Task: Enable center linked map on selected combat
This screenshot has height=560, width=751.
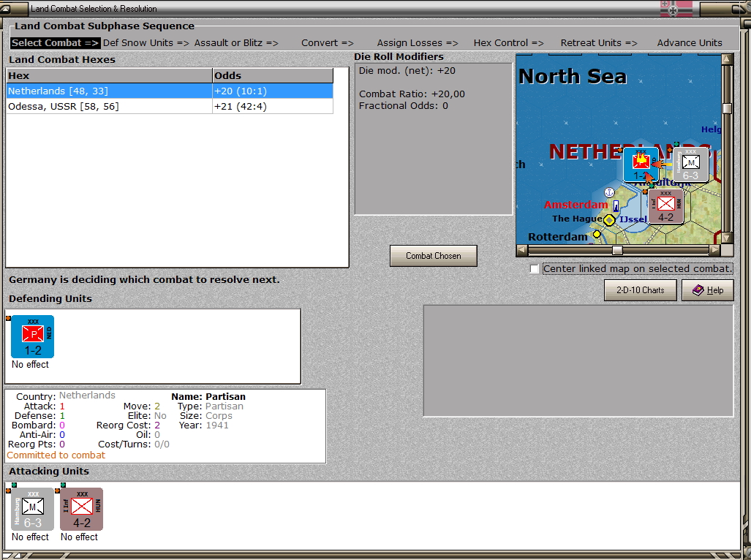Action: (535, 269)
